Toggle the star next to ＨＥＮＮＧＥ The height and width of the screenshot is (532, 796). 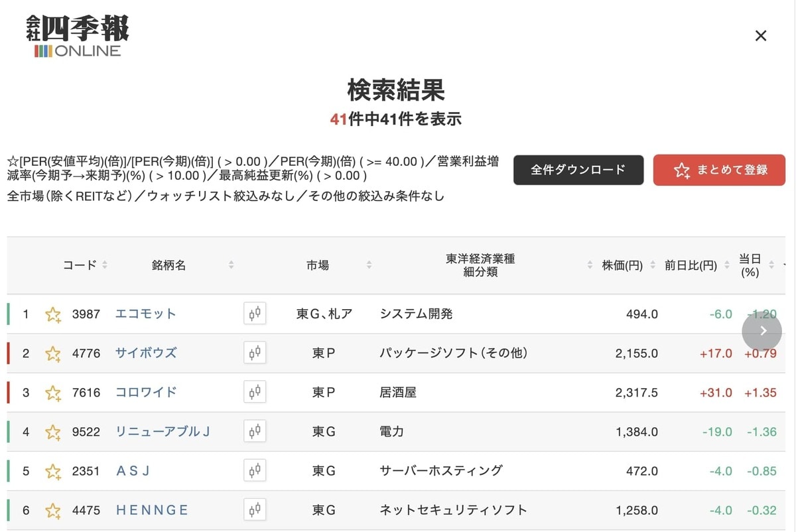point(52,510)
